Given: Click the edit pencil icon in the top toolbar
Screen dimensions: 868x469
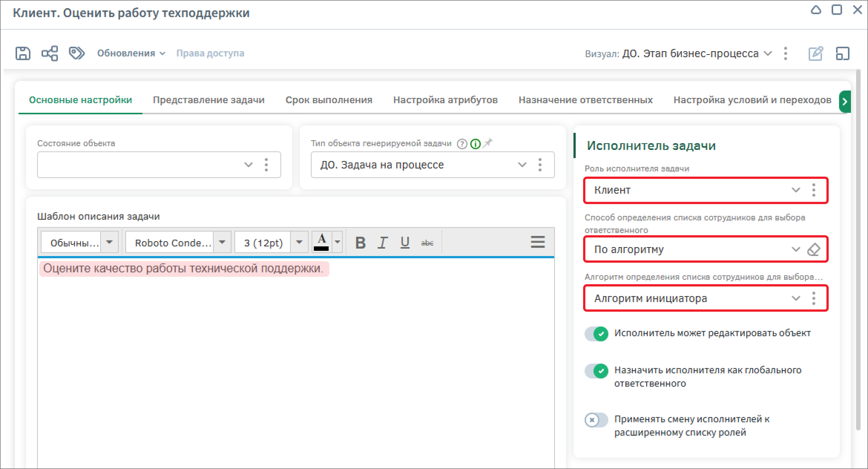Looking at the screenshot, I should 816,53.
